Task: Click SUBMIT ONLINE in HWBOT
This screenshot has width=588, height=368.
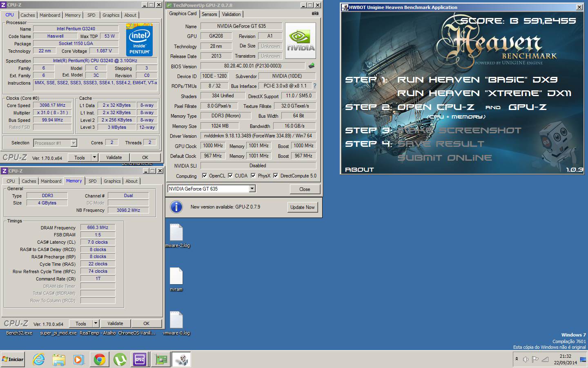Action: click(x=444, y=158)
